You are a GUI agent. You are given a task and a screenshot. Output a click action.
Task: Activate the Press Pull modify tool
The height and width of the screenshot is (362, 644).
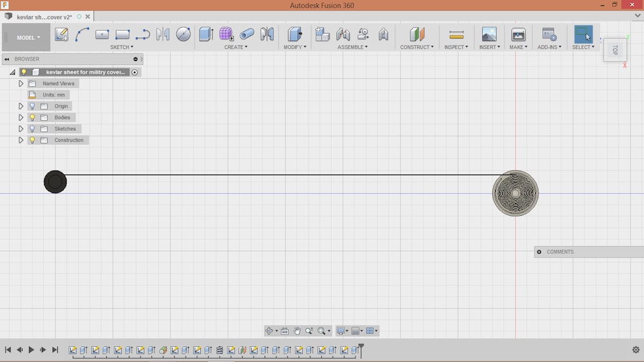294,34
